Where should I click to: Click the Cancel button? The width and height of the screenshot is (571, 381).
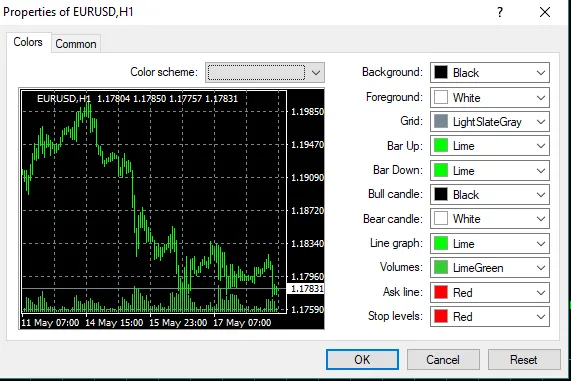click(443, 360)
